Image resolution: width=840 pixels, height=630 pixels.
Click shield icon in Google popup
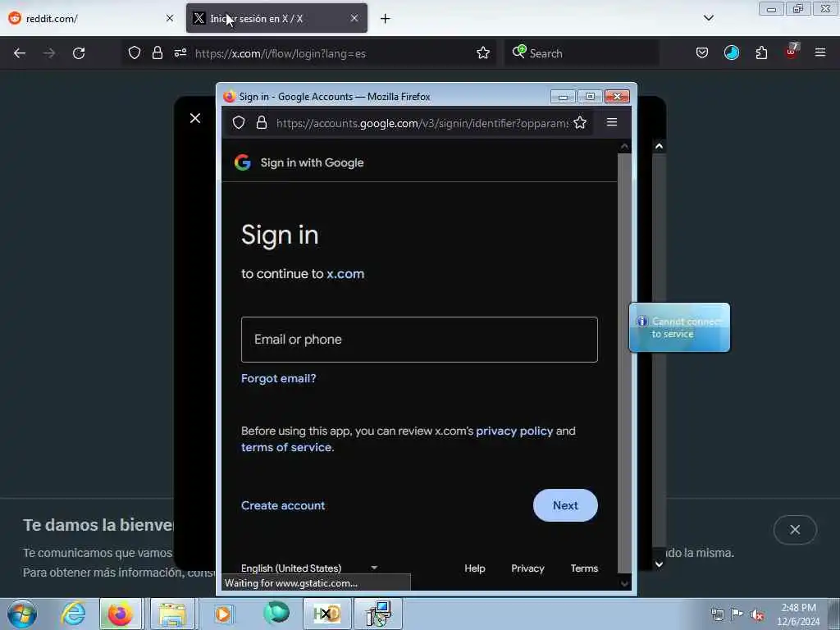click(239, 123)
